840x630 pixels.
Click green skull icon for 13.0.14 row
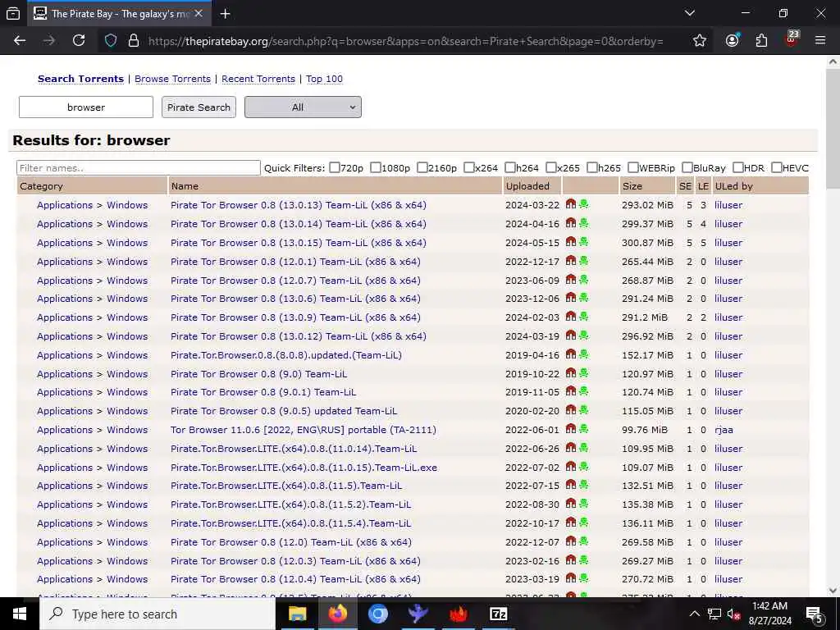click(583, 223)
